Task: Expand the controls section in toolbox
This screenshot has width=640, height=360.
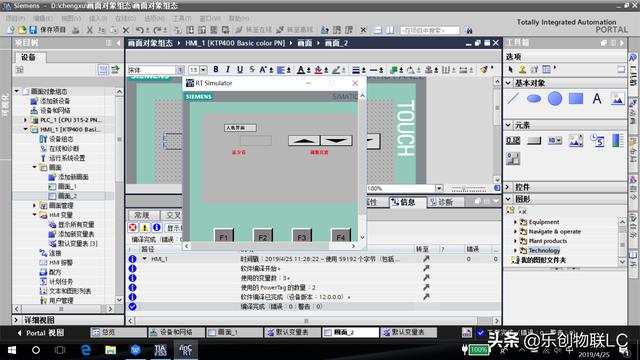Action: (x=508, y=187)
